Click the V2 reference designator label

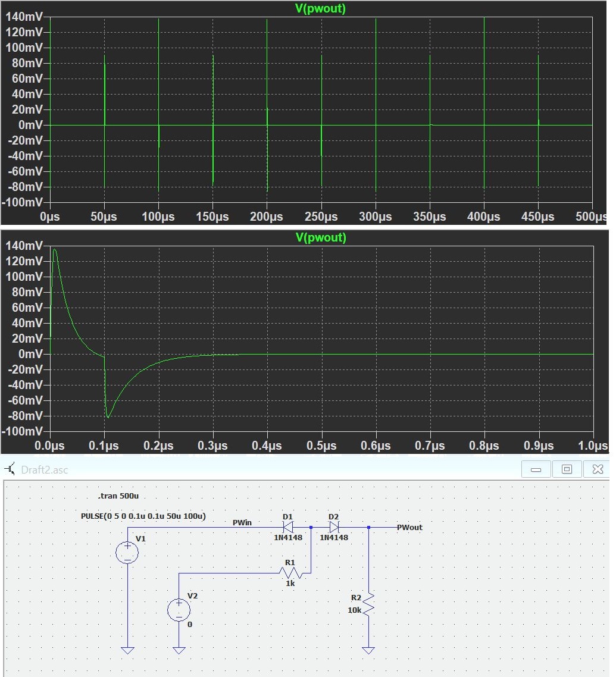click(193, 596)
